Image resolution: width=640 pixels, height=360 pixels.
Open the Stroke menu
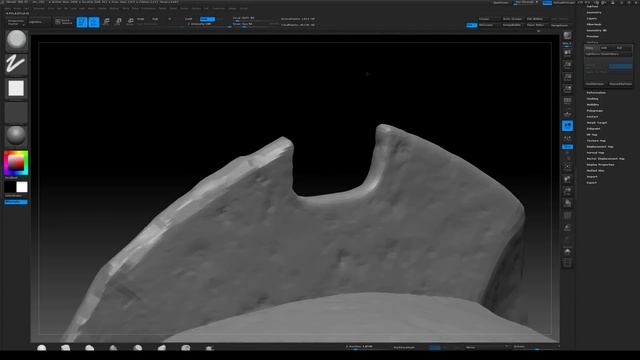(184, 8)
